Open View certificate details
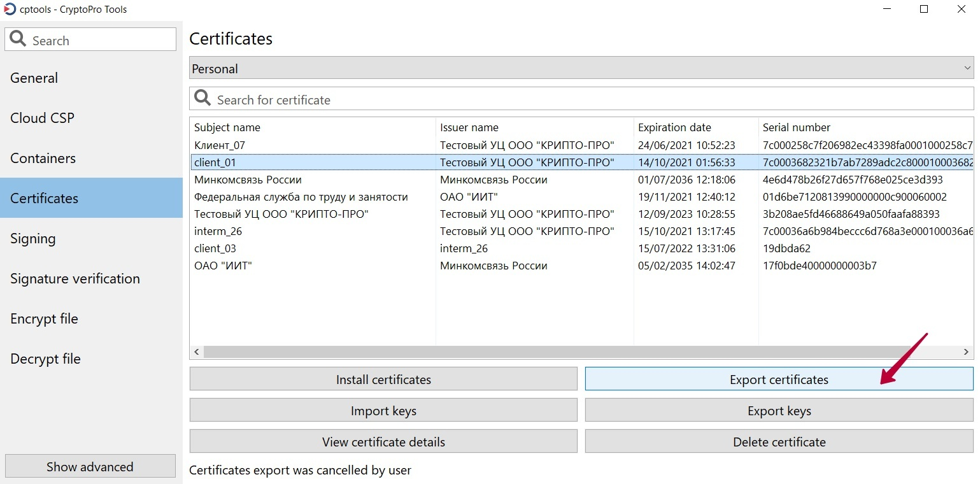 pos(383,441)
